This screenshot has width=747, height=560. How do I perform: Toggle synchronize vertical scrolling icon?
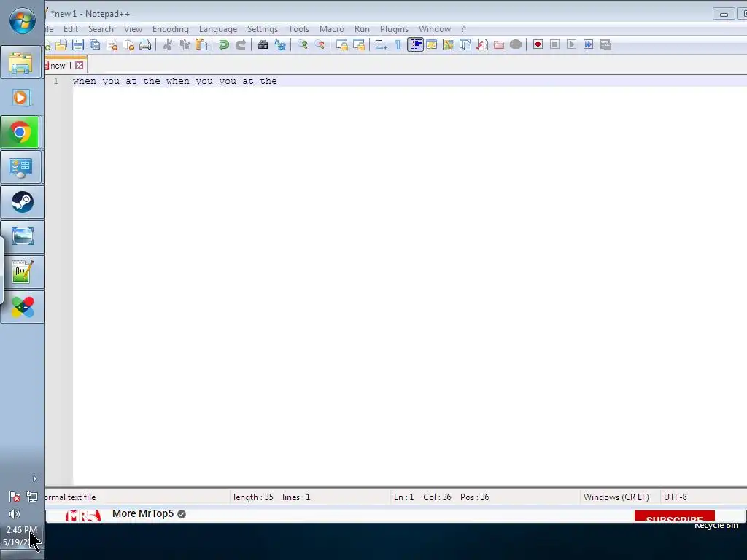click(x=341, y=44)
